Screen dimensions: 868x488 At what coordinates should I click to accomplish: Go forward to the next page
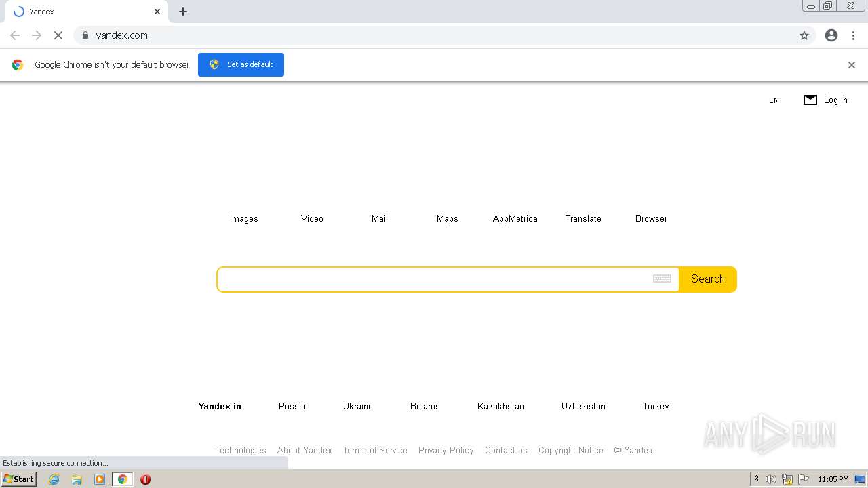click(x=37, y=35)
